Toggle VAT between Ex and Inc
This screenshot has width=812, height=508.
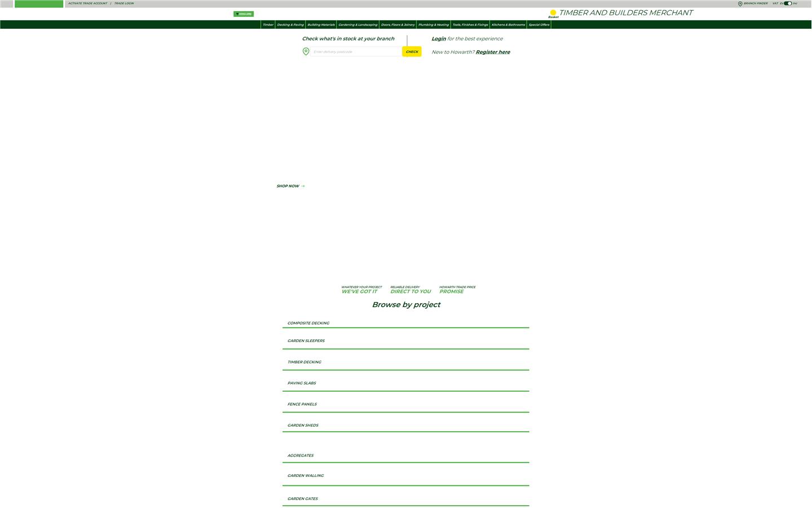pos(787,3)
